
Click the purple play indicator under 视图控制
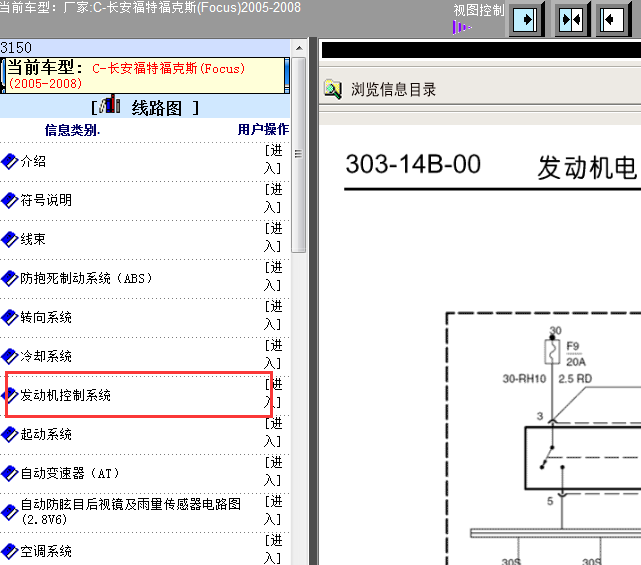coord(462,27)
